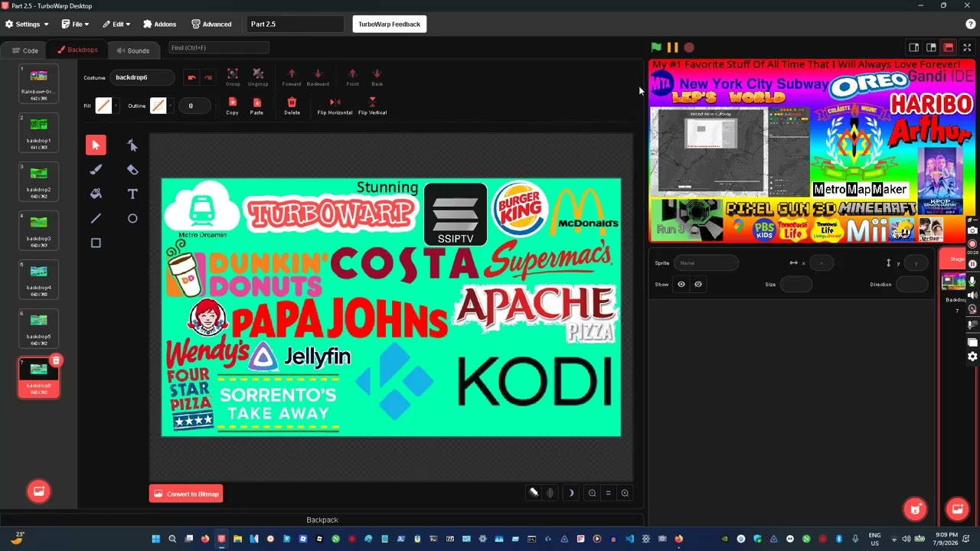Click Convert to Bitmap
This screenshot has height=551, width=980.
[x=186, y=494]
